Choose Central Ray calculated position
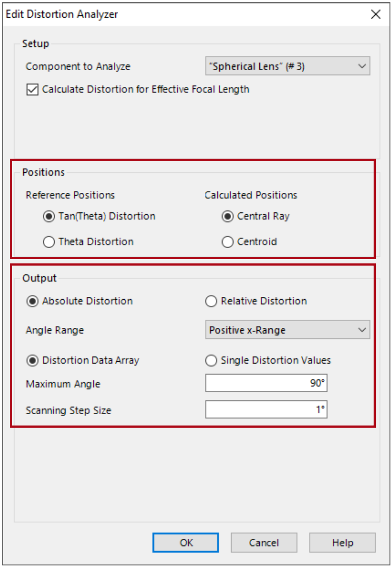 [228, 216]
